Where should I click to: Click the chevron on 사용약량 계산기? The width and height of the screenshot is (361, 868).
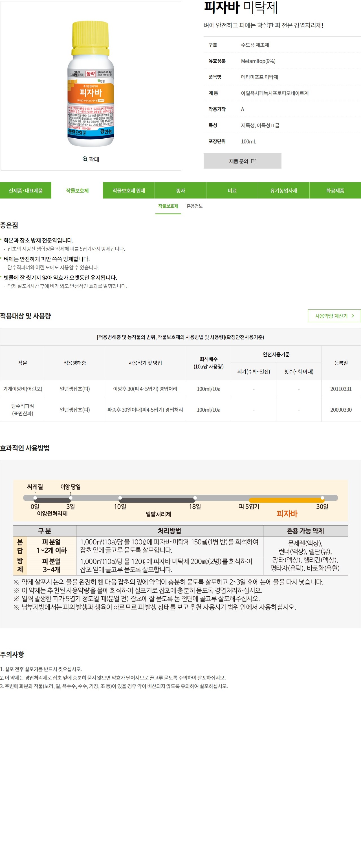352,316
